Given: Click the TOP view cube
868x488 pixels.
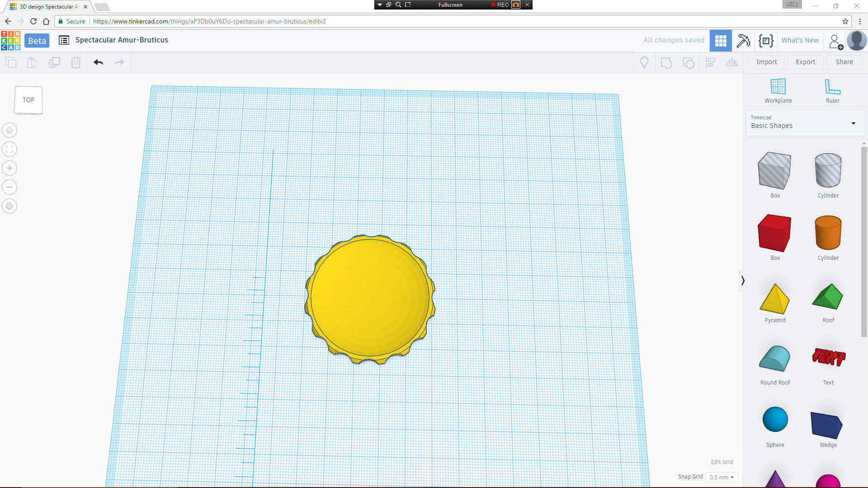Looking at the screenshot, I should pyautogui.click(x=28, y=100).
